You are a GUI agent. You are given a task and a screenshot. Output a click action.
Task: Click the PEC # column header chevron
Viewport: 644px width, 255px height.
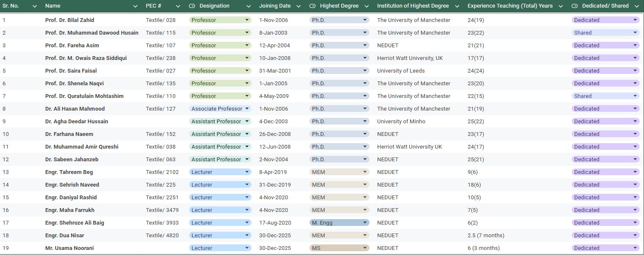[x=178, y=6]
